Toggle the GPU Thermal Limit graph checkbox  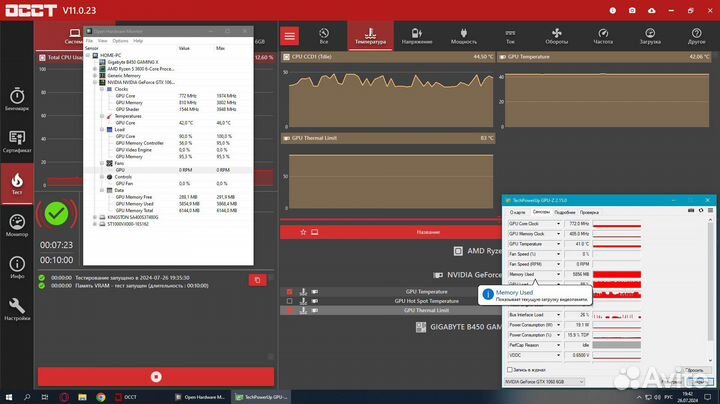289,310
